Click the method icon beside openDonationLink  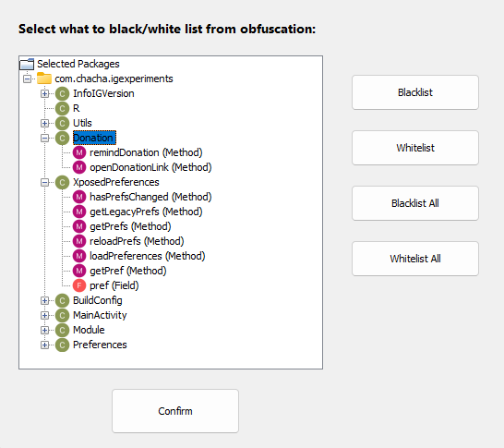pyautogui.click(x=79, y=167)
